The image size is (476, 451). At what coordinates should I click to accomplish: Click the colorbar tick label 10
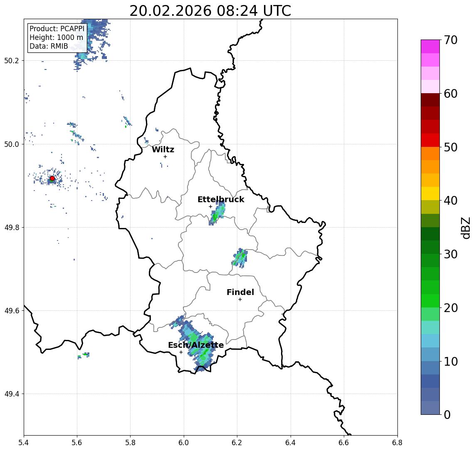(451, 361)
